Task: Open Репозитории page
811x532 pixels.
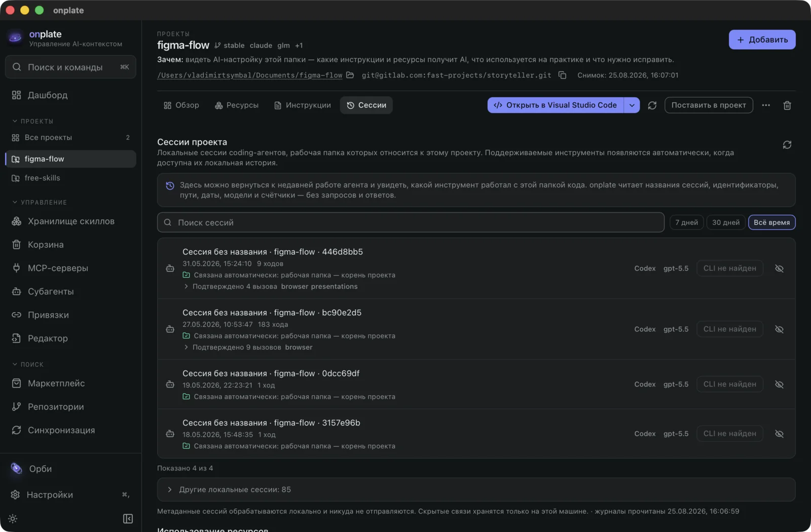Action: [x=70, y=407]
